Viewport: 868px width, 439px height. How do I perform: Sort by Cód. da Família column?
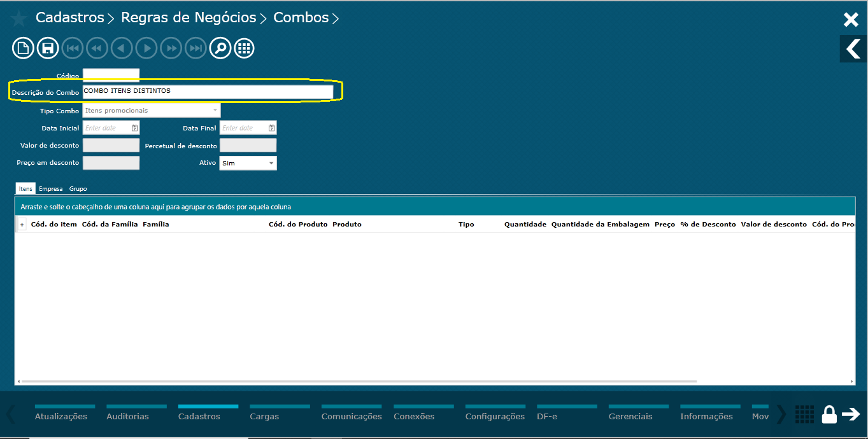[x=110, y=225]
